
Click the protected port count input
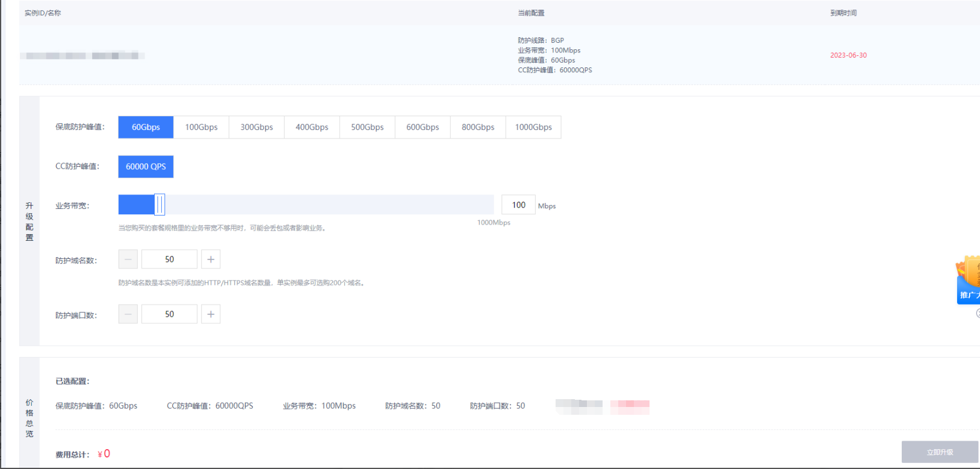169,314
